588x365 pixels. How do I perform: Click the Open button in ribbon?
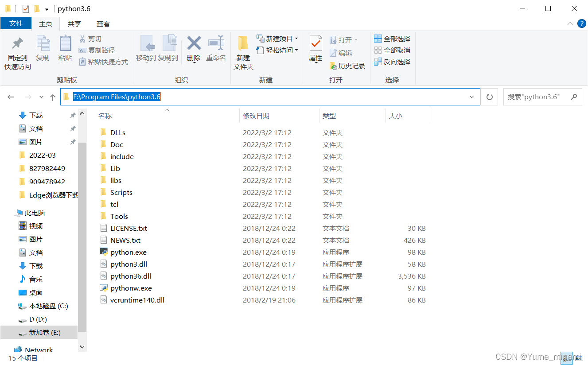tap(343, 40)
